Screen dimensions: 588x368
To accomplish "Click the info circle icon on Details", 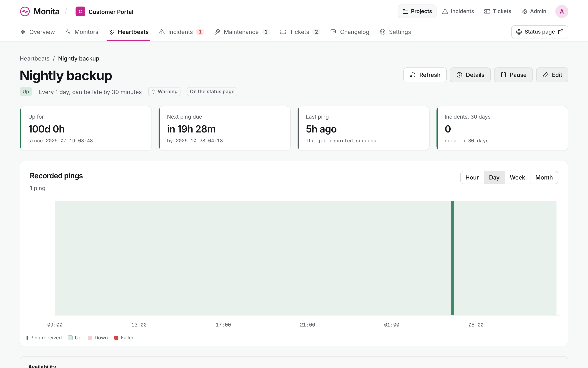I will coord(459,75).
